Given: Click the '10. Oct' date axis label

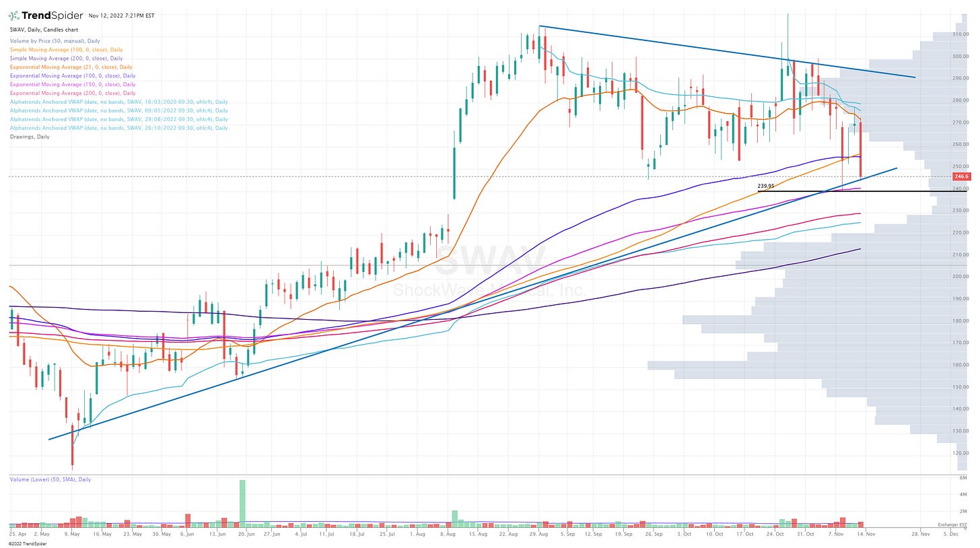Looking at the screenshot, I should pyautogui.click(x=715, y=533).
